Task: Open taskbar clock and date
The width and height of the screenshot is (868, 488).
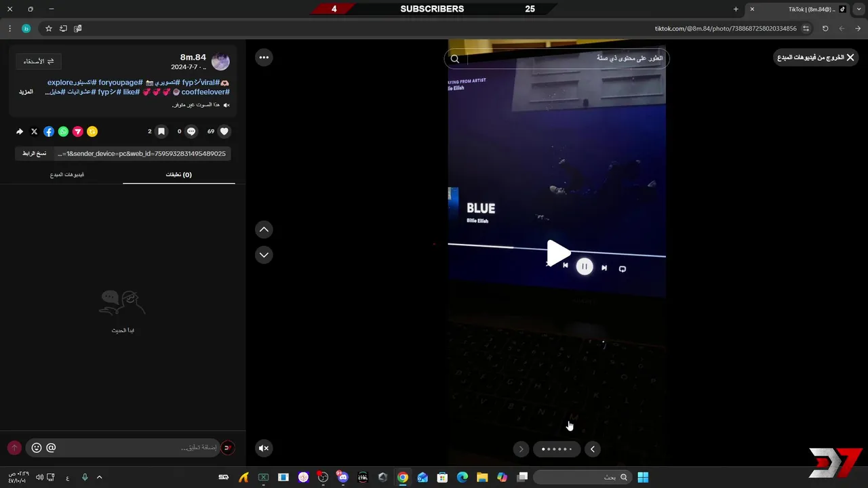Action: 18,477
